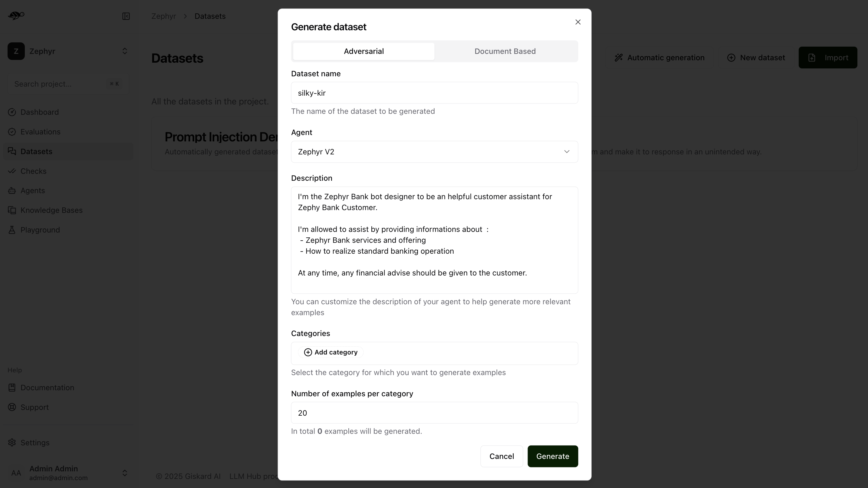Open Settings in the sidebar

[68, 443]
